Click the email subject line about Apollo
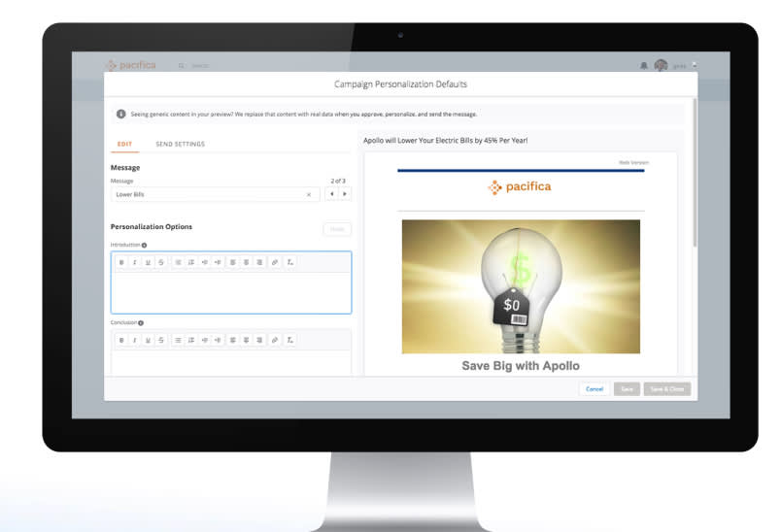The height and width of the screenshot is (532, 781). pyautogui.click(x=445, y=141)
